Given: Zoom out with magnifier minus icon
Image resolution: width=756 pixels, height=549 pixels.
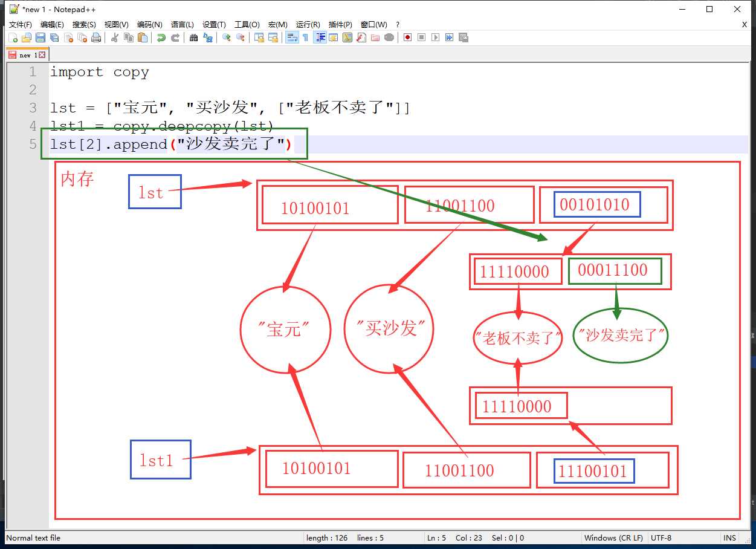Looking at the screenshot, I should click(x=240, y=37).
